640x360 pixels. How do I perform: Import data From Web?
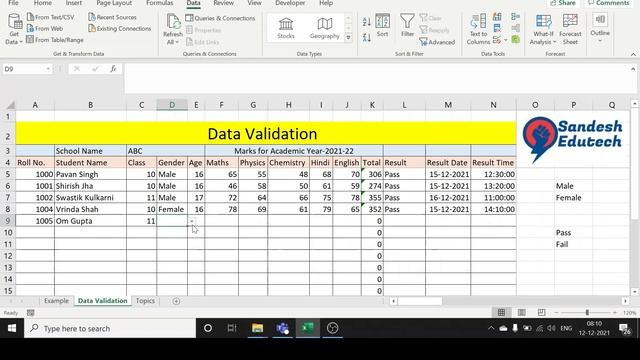pos(45,29)
